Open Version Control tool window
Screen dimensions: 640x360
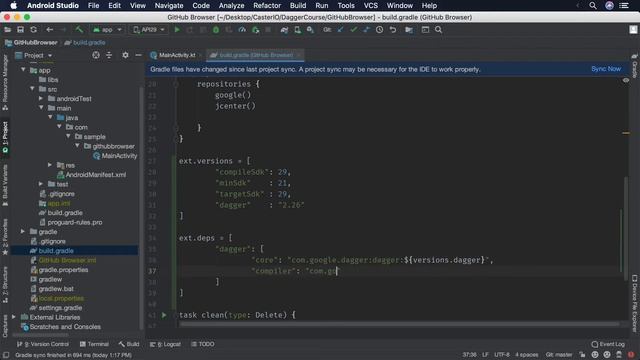[42, 344]
